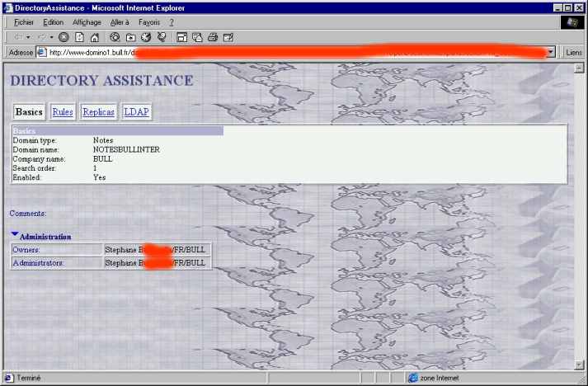588x386 pixels.
Task: Click the DIRECTORY ASSISTANCE page title
Action: (101, 80)
